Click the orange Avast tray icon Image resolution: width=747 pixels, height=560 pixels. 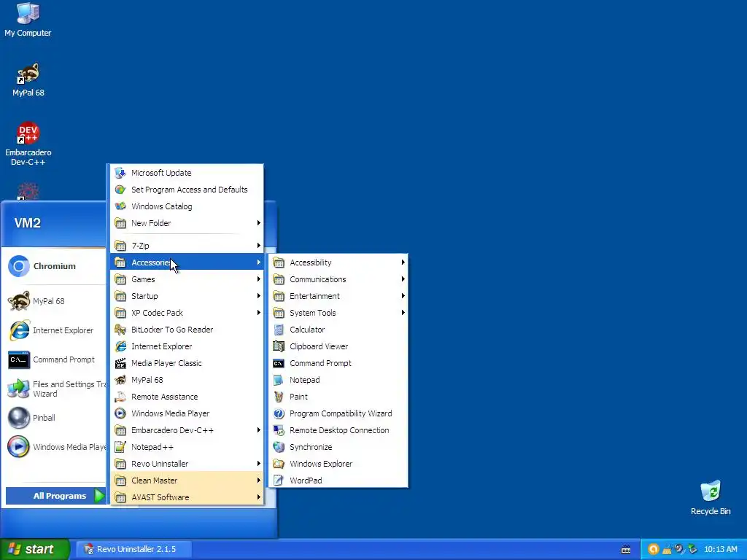click(x=654, y=549)
